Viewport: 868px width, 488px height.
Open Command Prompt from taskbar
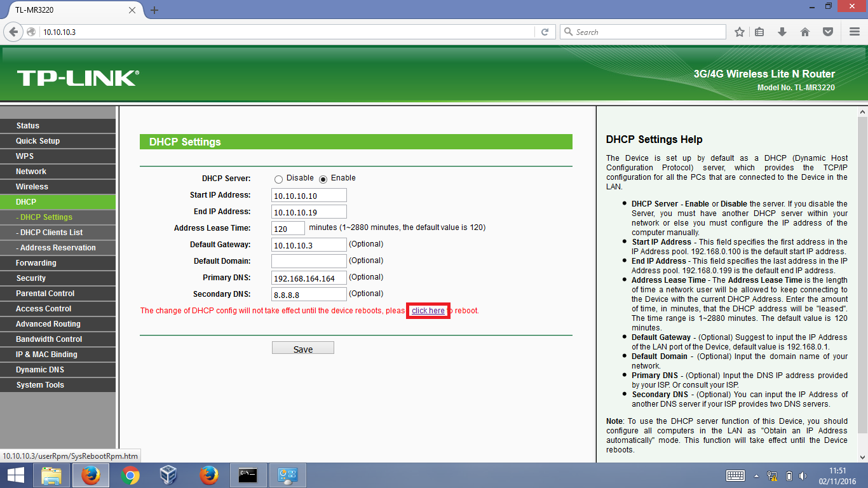pyautogui.click(x=248, y=475)
